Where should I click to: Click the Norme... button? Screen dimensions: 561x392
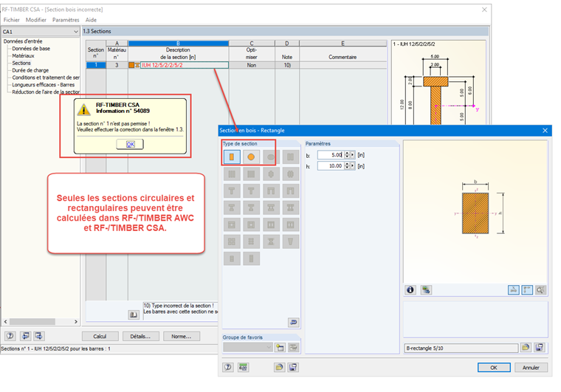(181, 336)
